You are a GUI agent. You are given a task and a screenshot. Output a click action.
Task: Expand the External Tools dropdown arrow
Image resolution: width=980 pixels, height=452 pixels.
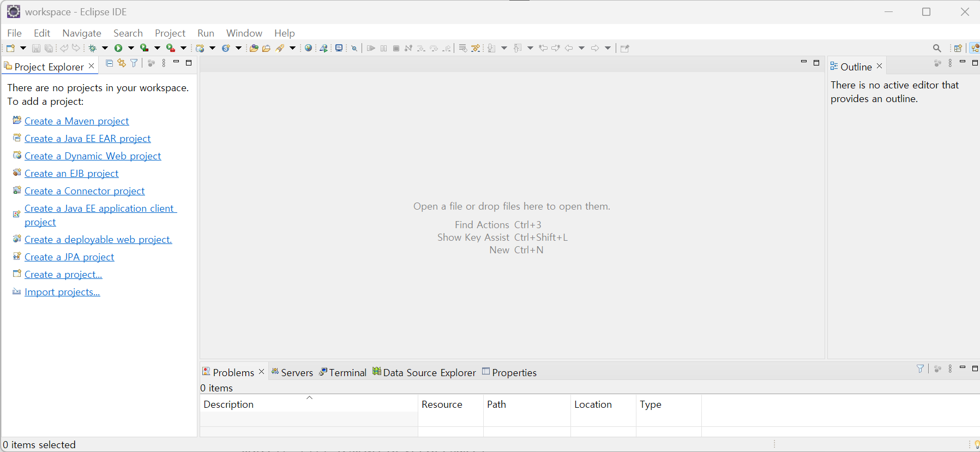tap(183, 48)
